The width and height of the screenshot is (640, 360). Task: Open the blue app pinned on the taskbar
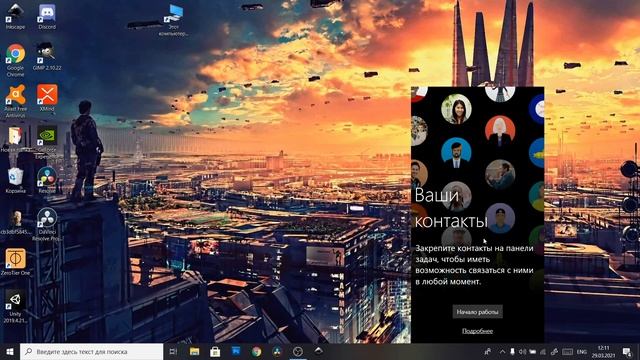pos(236,351)
